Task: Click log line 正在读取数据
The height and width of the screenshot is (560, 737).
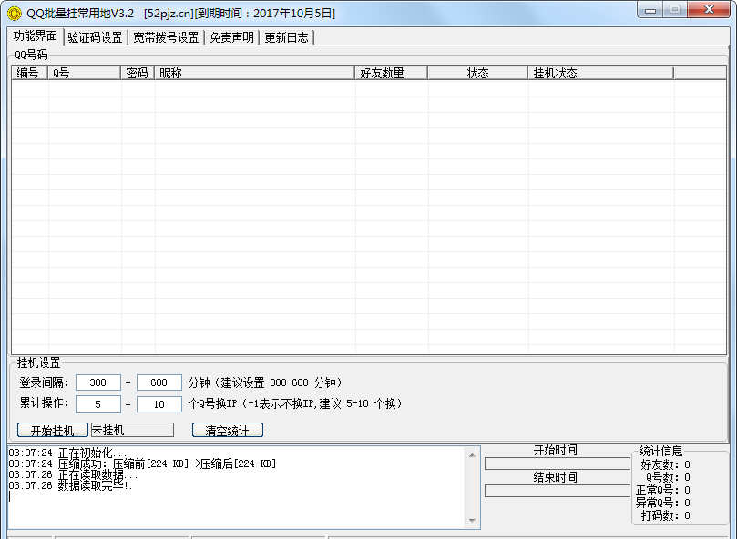Action: pos(73,475)
